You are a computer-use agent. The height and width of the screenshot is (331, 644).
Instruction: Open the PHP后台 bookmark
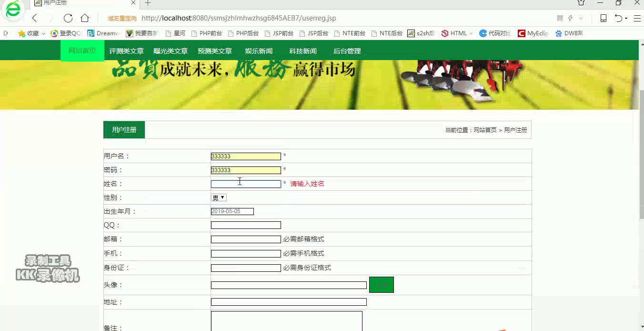243,33
